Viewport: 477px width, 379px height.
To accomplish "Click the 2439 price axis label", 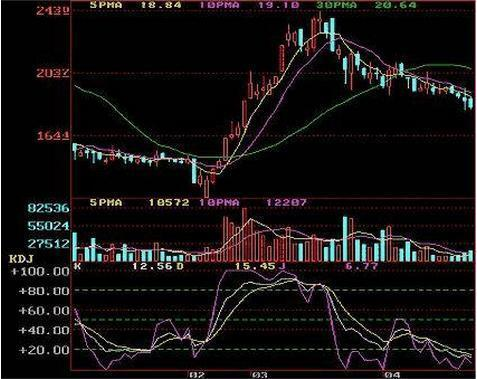I will click(53, 11).
